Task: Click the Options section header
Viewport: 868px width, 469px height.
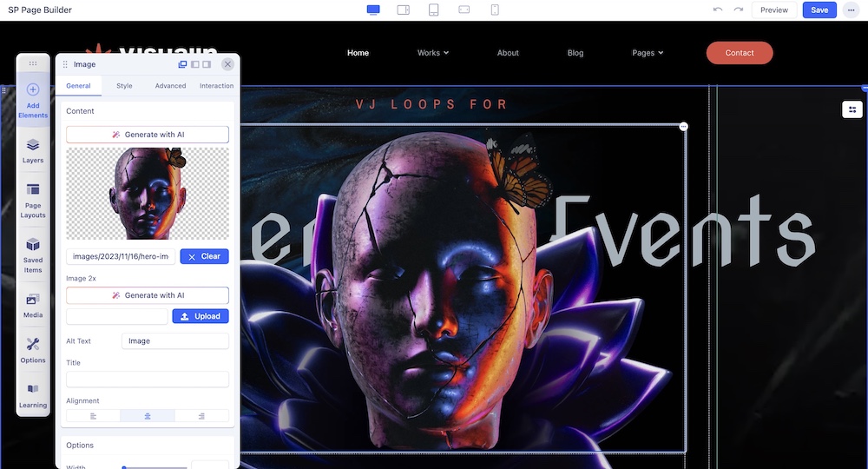Action: click(x=80, y=446)
